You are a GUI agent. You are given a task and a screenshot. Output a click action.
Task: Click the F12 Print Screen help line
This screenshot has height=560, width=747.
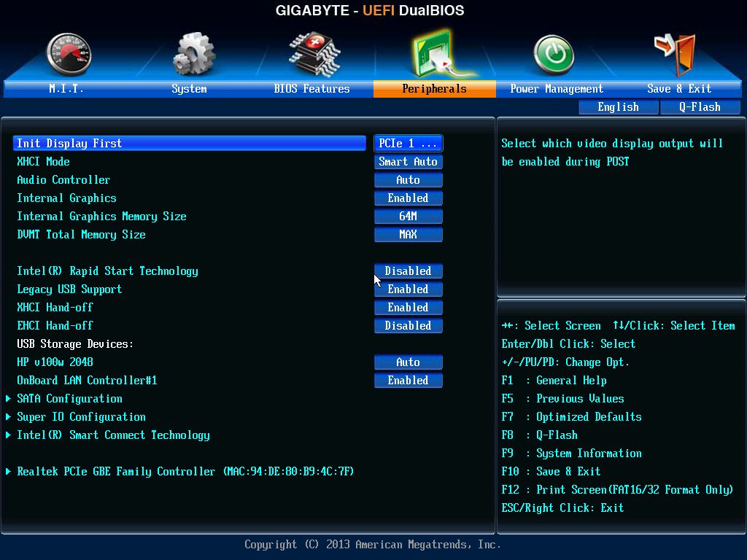pyautogui.click(x=617, y=489)
